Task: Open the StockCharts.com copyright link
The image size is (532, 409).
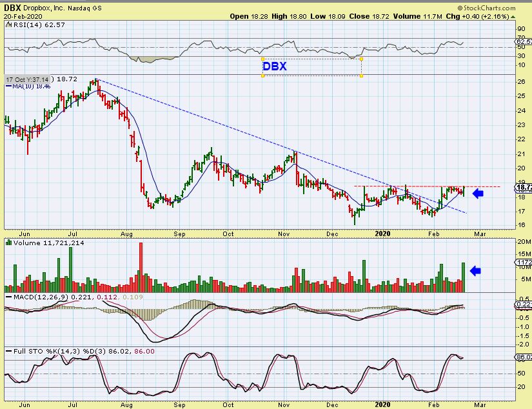Action: coord(486,8)
